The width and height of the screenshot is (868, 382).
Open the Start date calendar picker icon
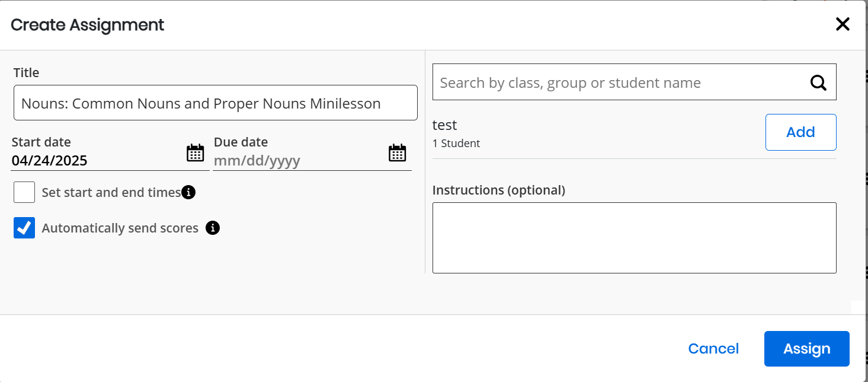click(x=195, y=153)
